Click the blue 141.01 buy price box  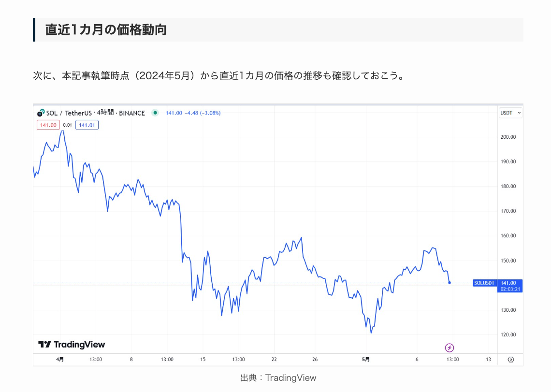[87, 125]
